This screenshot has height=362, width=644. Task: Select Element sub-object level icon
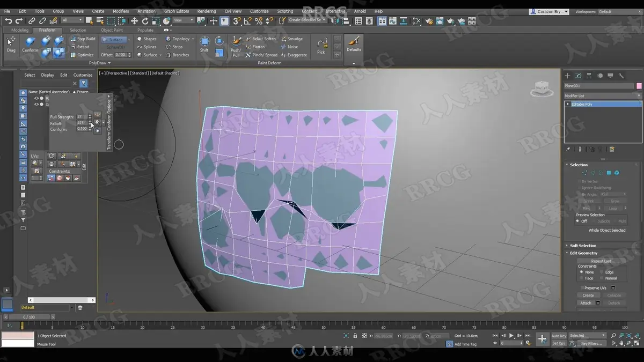click(617, 173)
